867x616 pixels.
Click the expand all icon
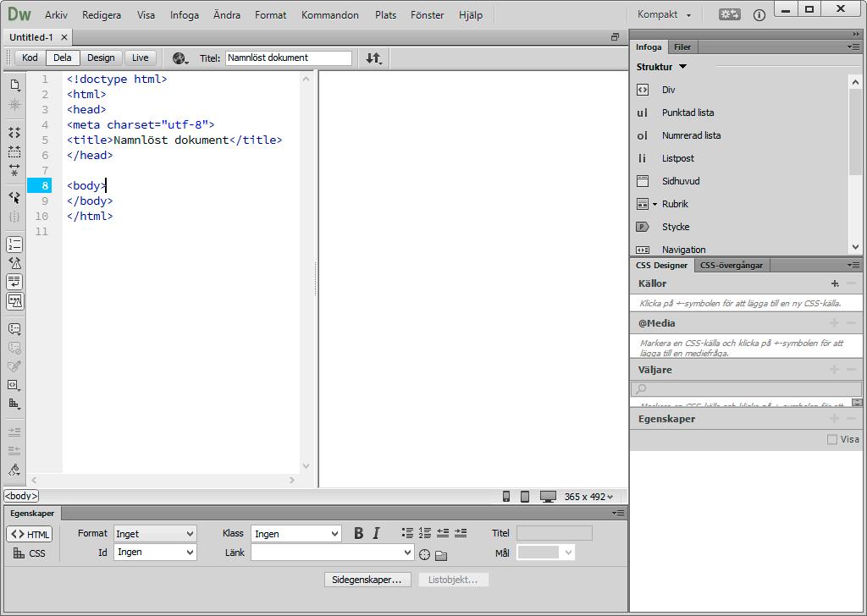[x=15, y=169]
